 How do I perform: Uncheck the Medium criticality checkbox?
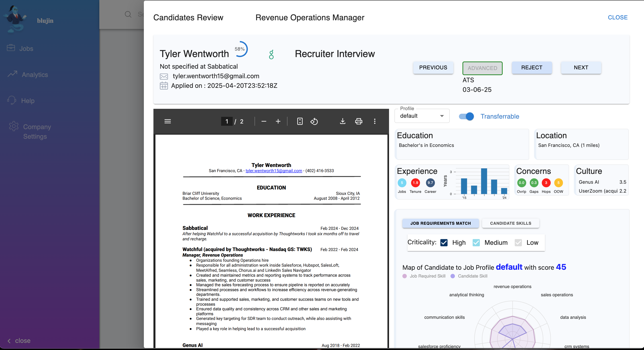(x=476, y=242)
